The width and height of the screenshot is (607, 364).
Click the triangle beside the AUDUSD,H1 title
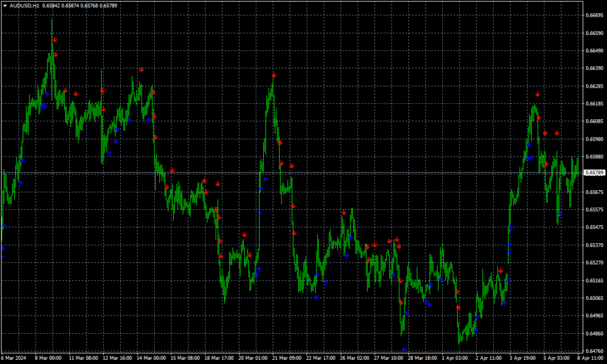coord(4,5)
